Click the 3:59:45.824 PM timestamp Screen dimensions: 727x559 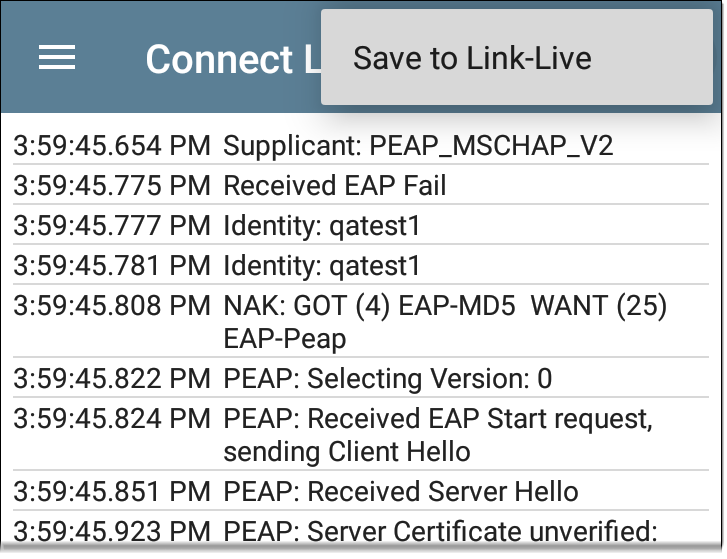pyautogui.click(x=112, y=419)
